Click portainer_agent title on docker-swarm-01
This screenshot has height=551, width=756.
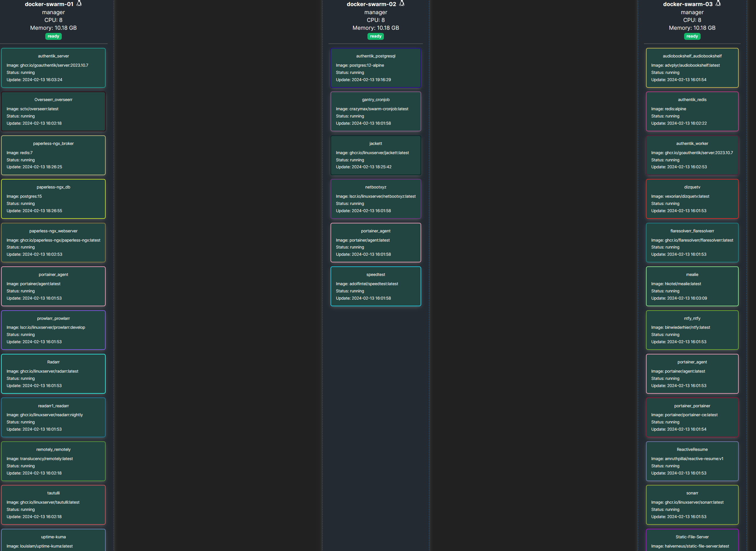(x=53, y=274)
